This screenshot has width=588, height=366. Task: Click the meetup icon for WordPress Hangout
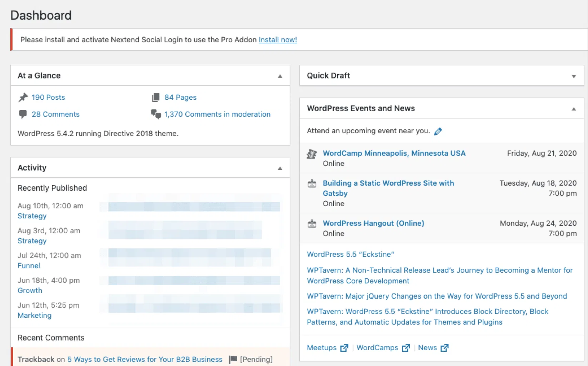[x=312, y=224]
